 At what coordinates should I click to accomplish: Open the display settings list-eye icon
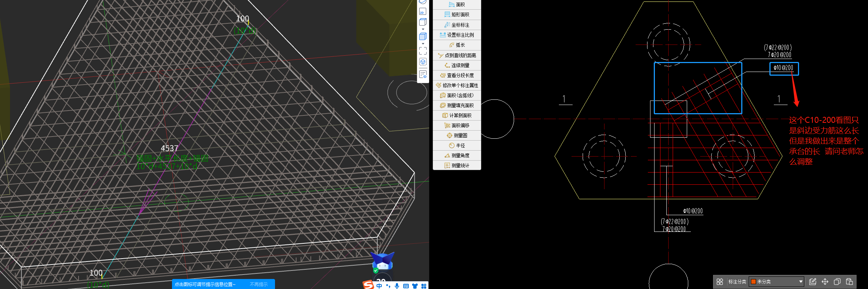pyautogui.click(x=423, y=74)
